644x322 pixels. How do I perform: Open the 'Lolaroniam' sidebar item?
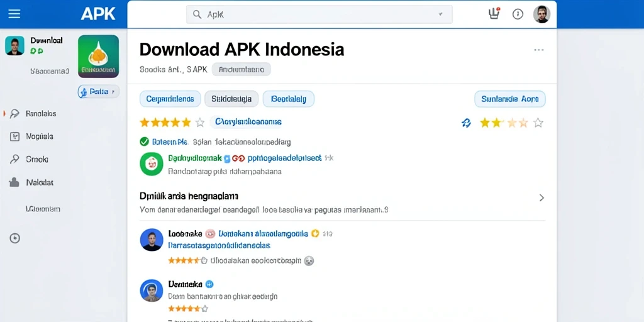43,209
